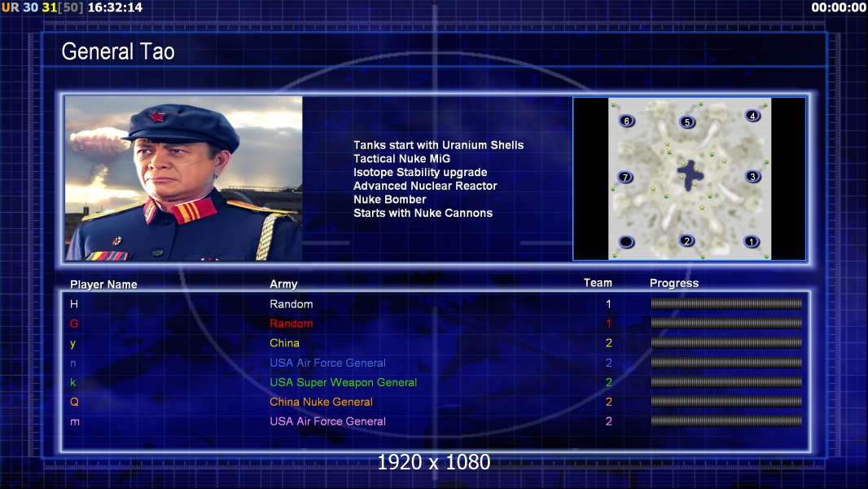
Task: Click progress bar for player H
Action: 726,303
